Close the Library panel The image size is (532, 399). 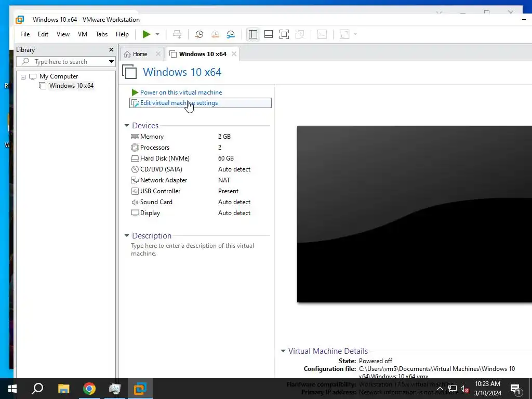pyautogui.click(x=111, y=50)
